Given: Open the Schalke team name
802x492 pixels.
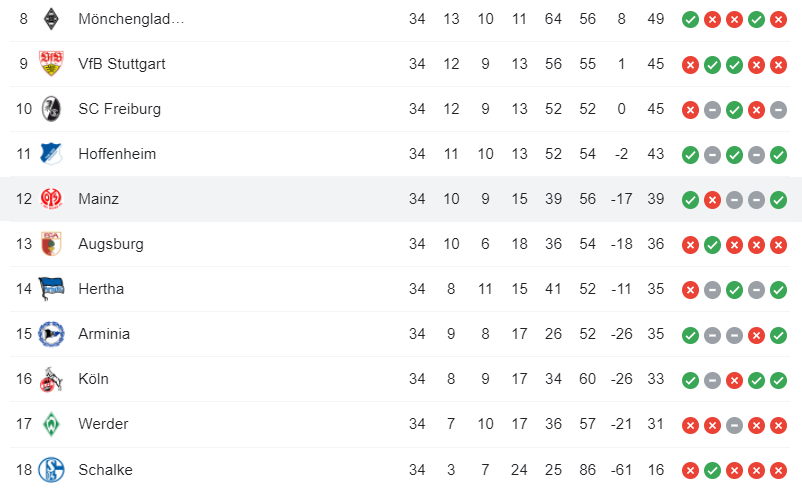Looking at the screenshot, I should 105,469.
